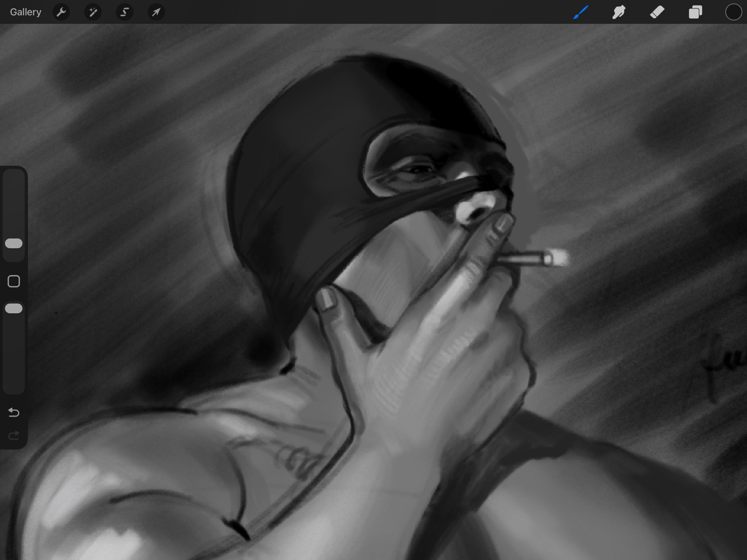
Task: Open the Actions wrench menu
Action: [x=61, y=12]
